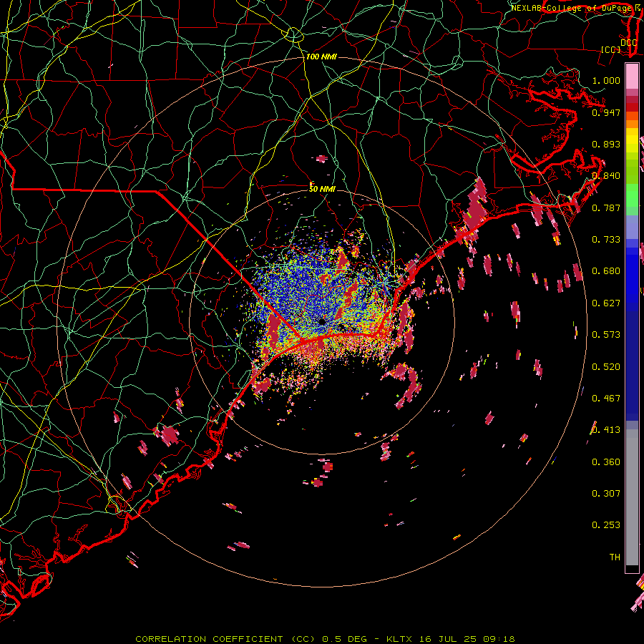Click the 0.360 color scale label

click(x=606, y=462)
